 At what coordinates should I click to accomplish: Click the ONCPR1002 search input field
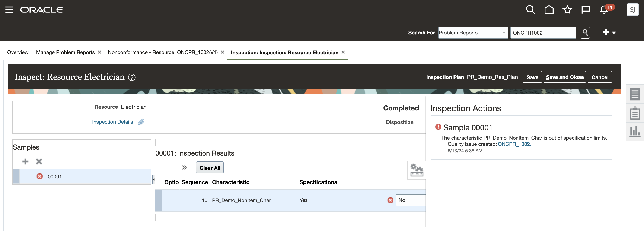(543, 33)
